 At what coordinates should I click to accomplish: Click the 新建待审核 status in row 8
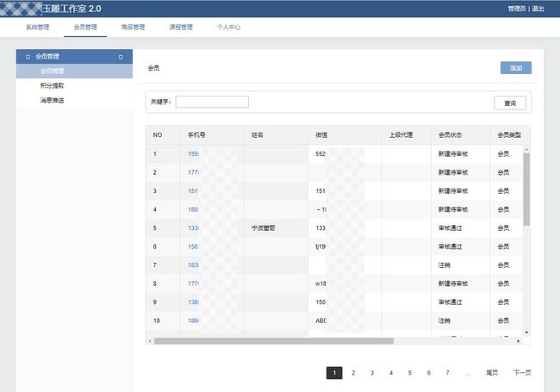coord(453,283)
